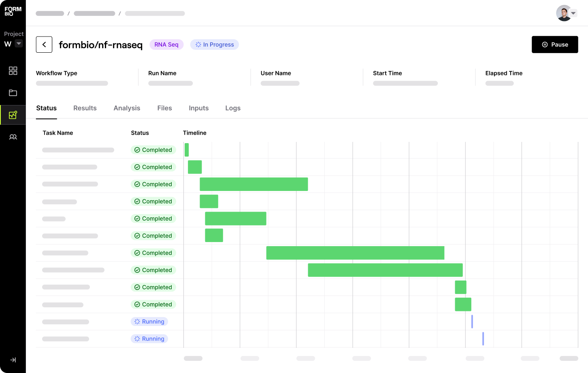Click the In Progress status spinner badge
This screenshot has height=373, width=588.
coord(214,45)
